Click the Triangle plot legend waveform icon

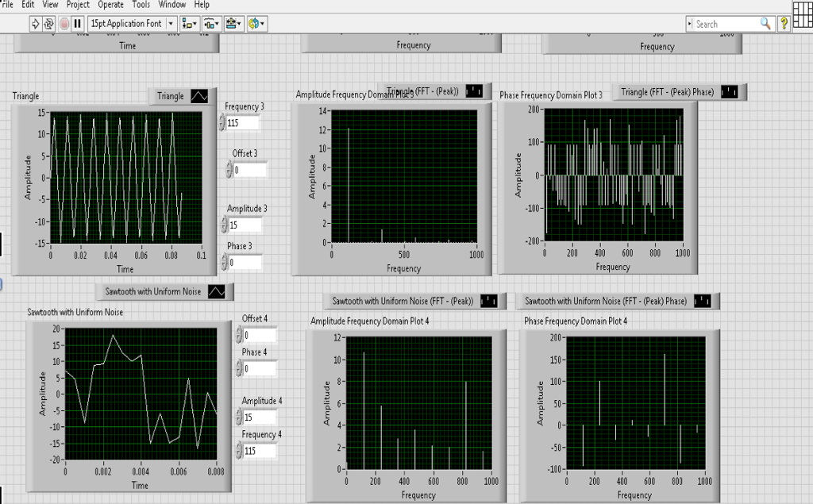pyautogui.click(x=199, y=96)
